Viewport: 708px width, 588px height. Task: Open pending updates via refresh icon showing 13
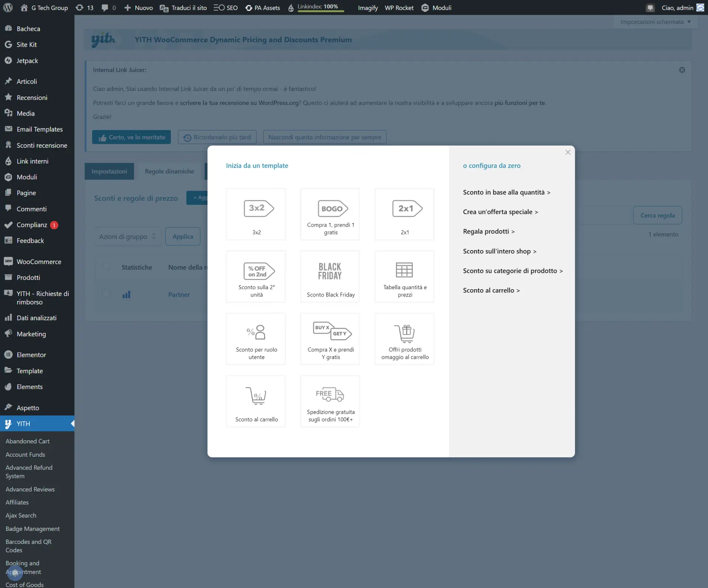pyautogui.click(x=80, y=7)
